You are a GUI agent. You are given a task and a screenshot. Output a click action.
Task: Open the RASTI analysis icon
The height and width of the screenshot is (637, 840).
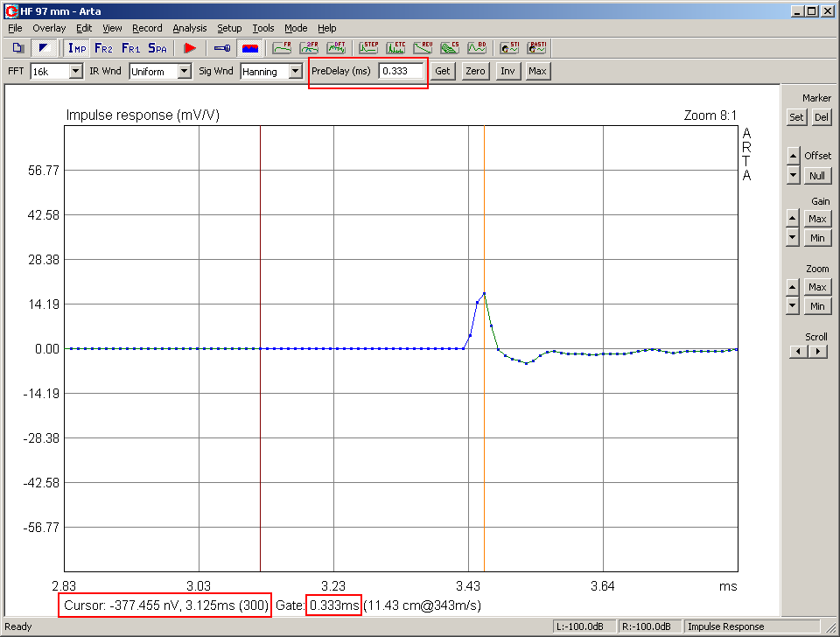pyautogui.click(x=536, y=48)
